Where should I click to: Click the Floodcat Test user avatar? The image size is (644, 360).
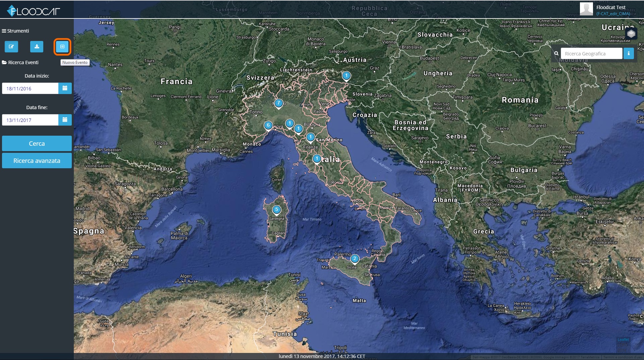[586, 9]
